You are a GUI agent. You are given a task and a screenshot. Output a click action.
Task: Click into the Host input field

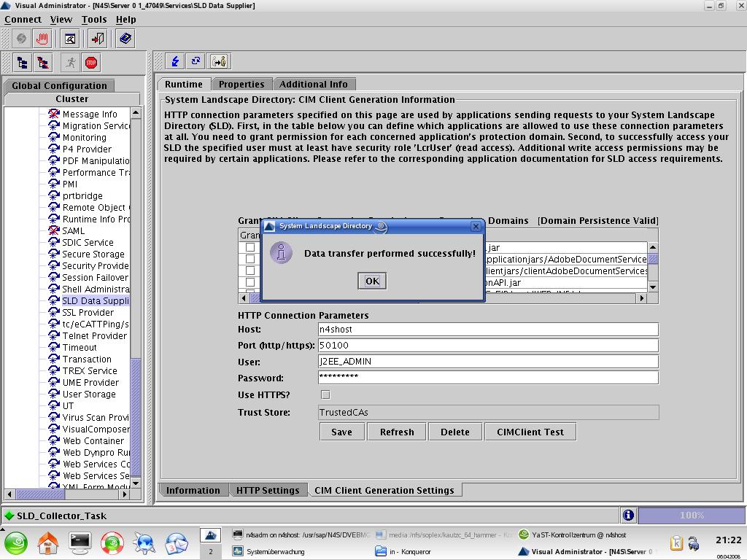coord(487,330)
